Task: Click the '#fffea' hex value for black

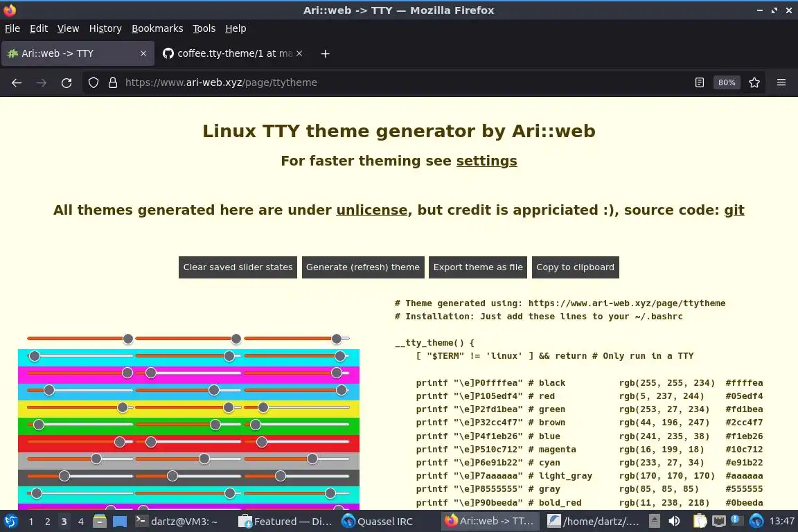Action: (x=744, y=383)
